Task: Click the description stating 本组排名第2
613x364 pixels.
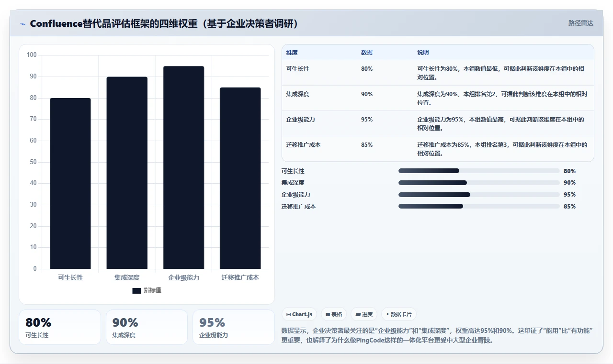Action: pos(502,99)
